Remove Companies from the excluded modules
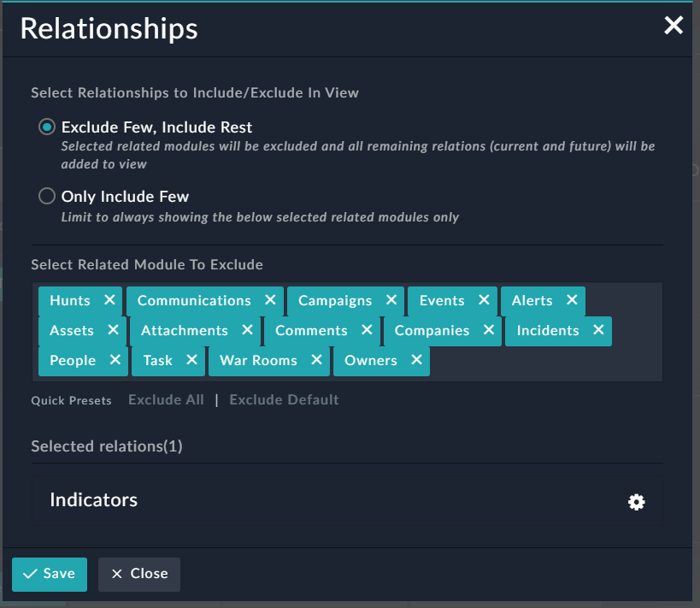This screenshot has height=608, width=700. pos(488,330)
